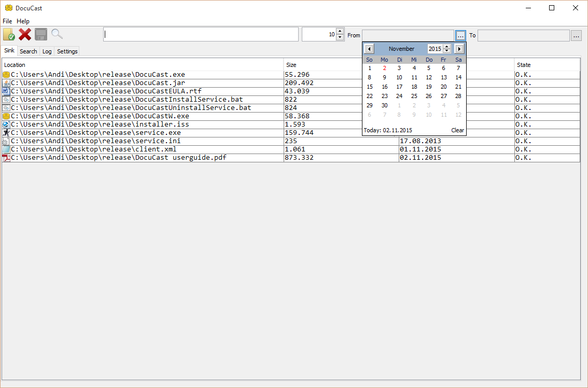Click the Java icon of the DocuCast.jar row
Viewport: 588px width, 388px height.
6,83
